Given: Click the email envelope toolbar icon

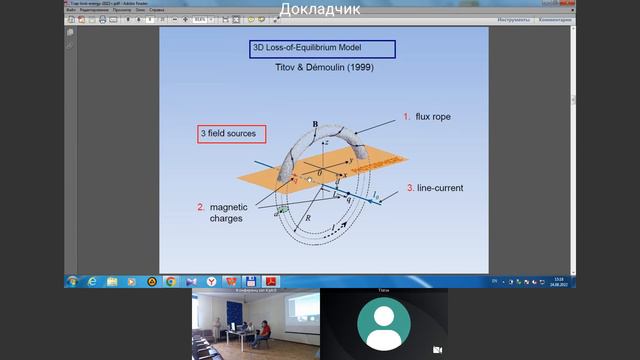Looking at the screenshot, I should [x=113, y=20].
